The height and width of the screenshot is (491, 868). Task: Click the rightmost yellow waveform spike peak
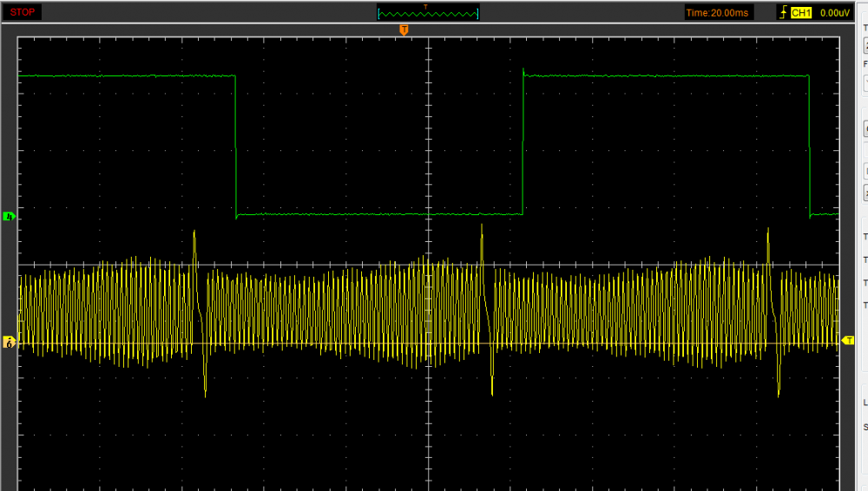tap(768, 231)
